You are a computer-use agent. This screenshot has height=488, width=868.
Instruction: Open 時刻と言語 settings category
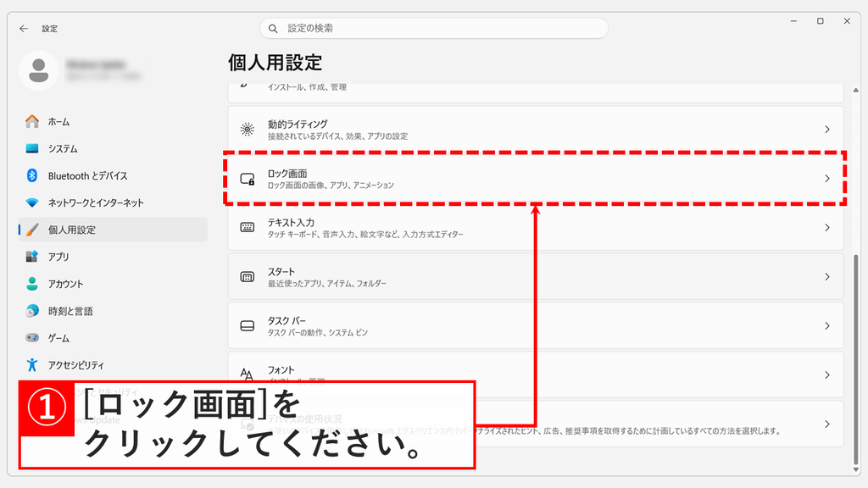(113, 311)
